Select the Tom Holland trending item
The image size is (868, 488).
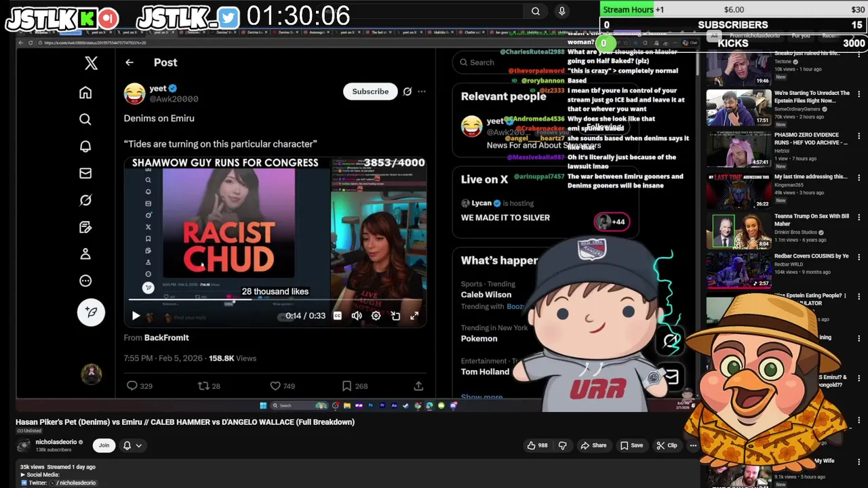click(485, 371)
